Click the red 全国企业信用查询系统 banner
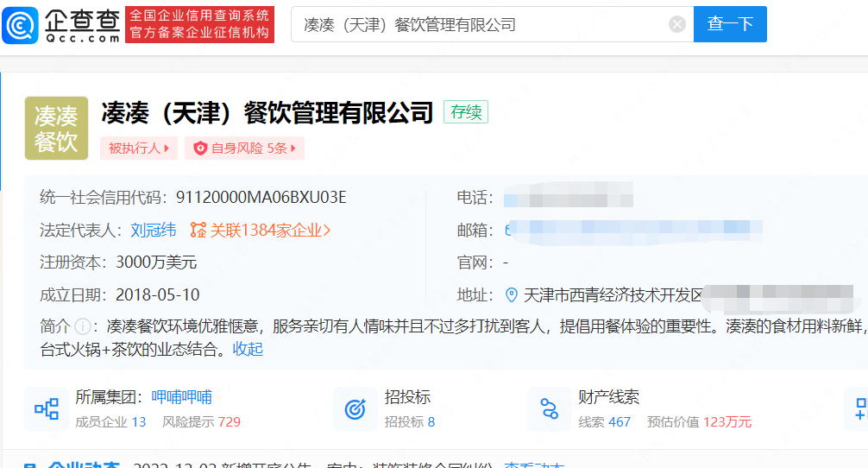The image size is (868, 468). tap(200, 24)
